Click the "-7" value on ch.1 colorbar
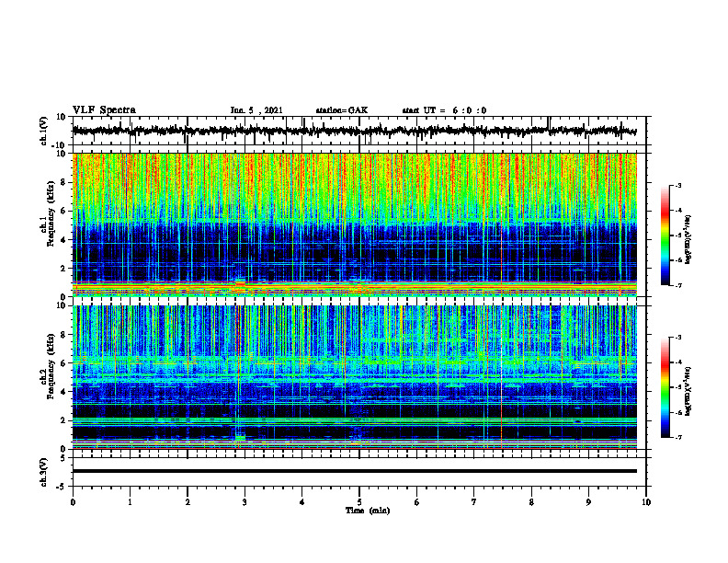728x563 pixels. (x=678, y=285)
